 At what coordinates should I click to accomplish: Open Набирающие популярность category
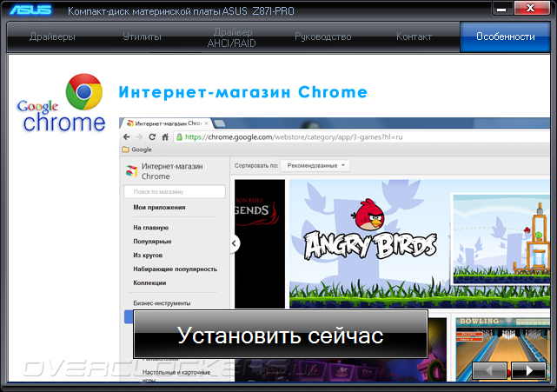coord(176,269)
